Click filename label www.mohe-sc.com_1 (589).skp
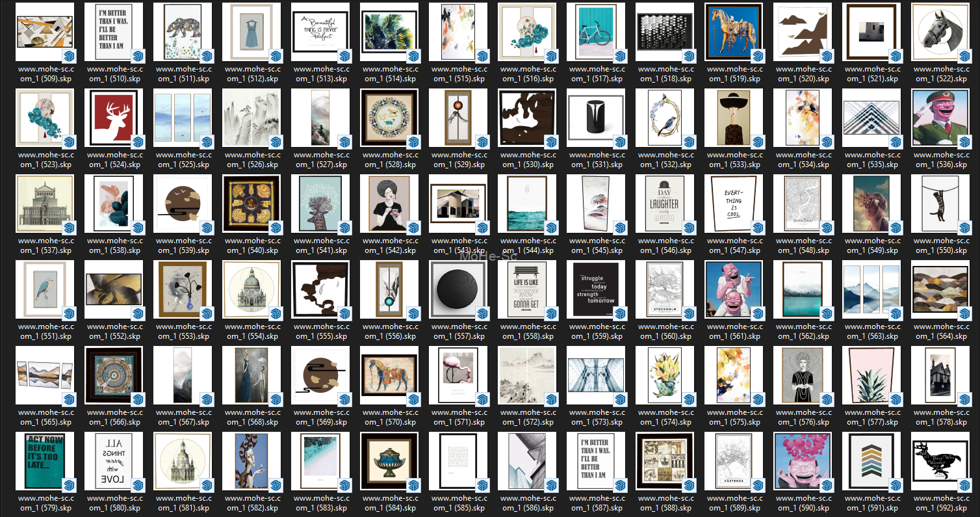The width and height of the screenshot is (980, 517). click(734, 503)
